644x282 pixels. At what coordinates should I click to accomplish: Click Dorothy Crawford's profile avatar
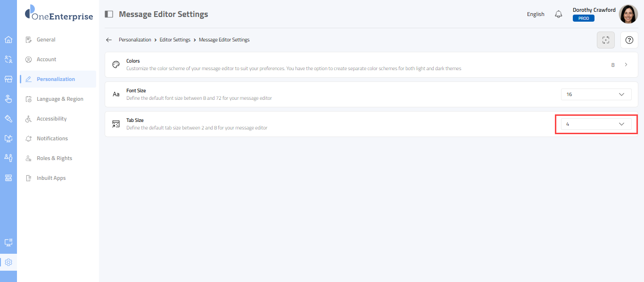point(628,14)
